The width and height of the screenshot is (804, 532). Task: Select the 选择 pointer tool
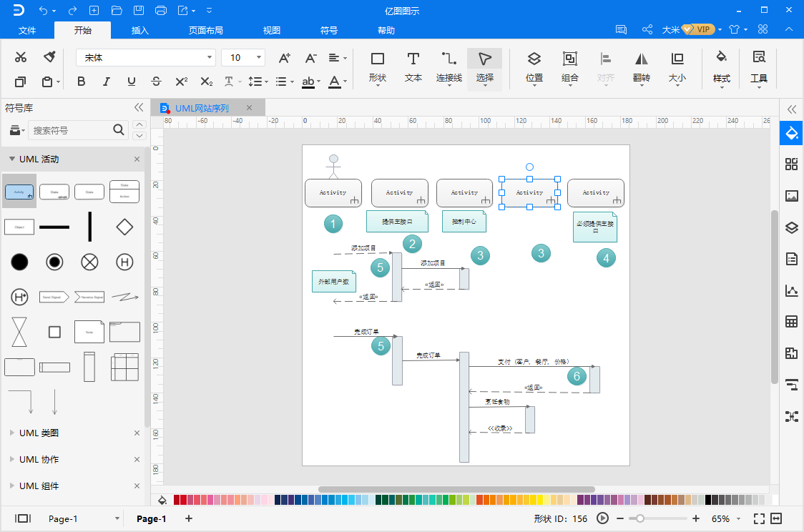[x=484, y=68]
